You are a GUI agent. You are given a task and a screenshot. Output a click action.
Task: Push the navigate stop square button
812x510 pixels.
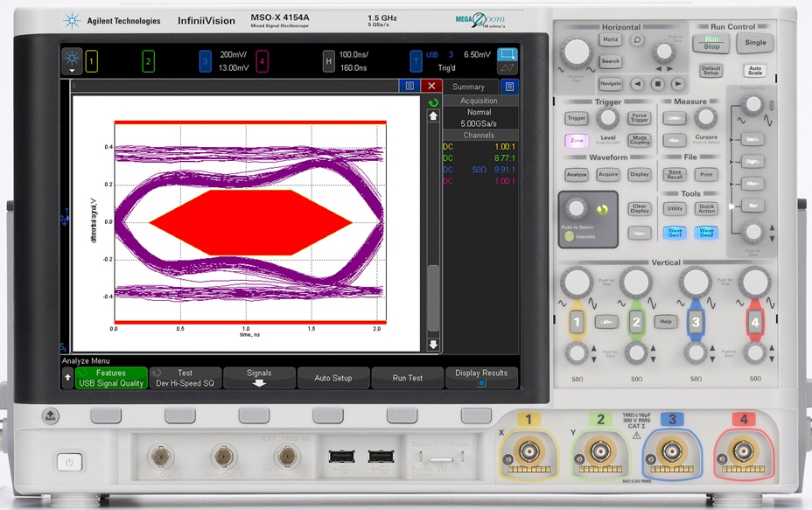tap(658, 83)
